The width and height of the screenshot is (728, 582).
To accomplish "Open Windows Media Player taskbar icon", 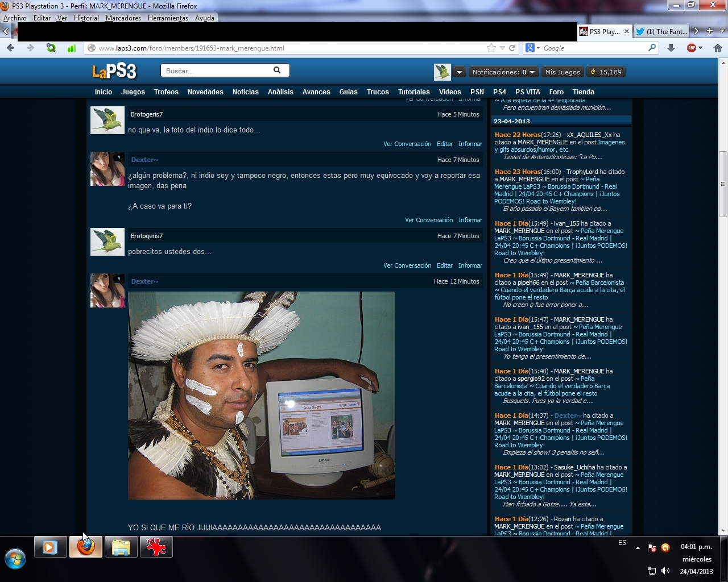I will click(x=50, y=547).
